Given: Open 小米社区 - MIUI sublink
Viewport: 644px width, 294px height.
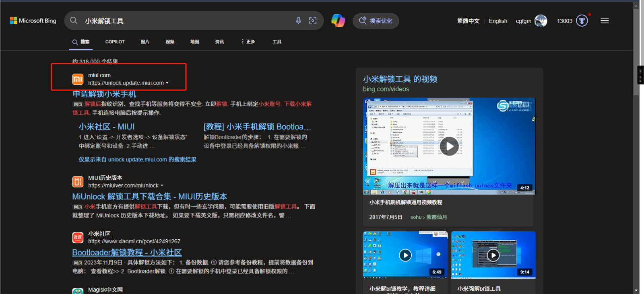Looking at the screenshot, I should tap(107, 127).
